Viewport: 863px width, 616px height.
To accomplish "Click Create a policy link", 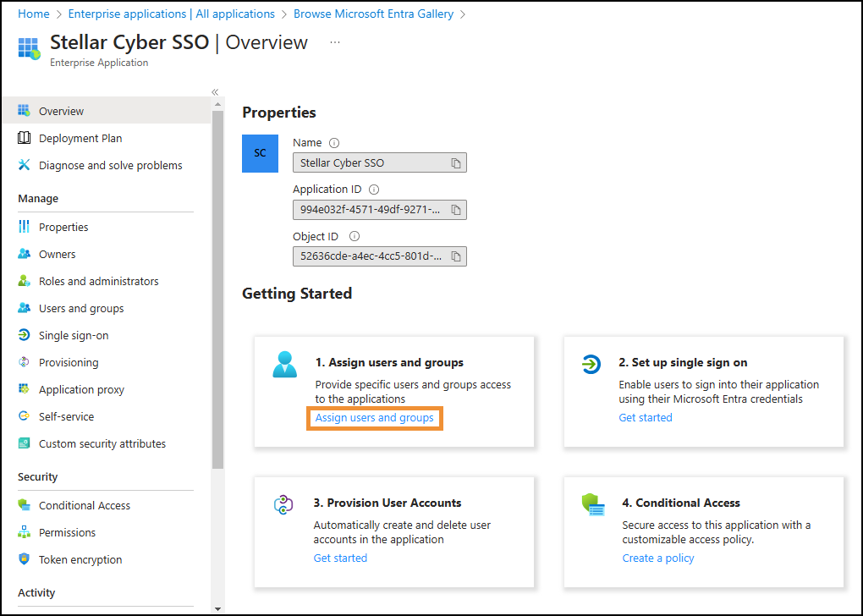I will tap(657, 558).
